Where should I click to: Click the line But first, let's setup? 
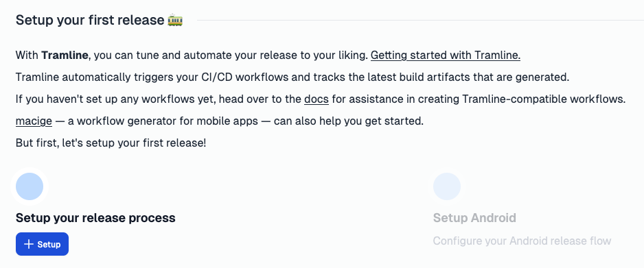pyautogui.click(x=111, y=143)
